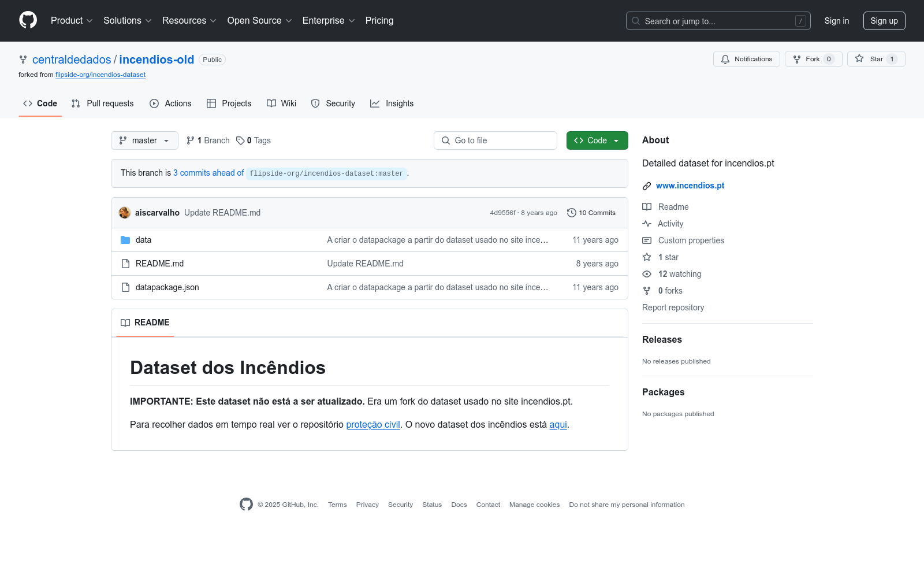This screenshot has width=924, height=578.
Task: Open Custom properties link
Action: pos(683,240)
